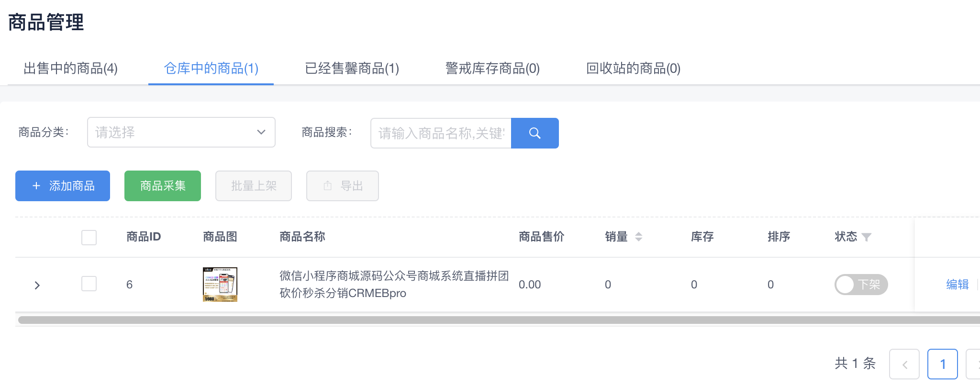Expand the row for product 6
This screenshot has height=389, width=980.
[37, 285]
